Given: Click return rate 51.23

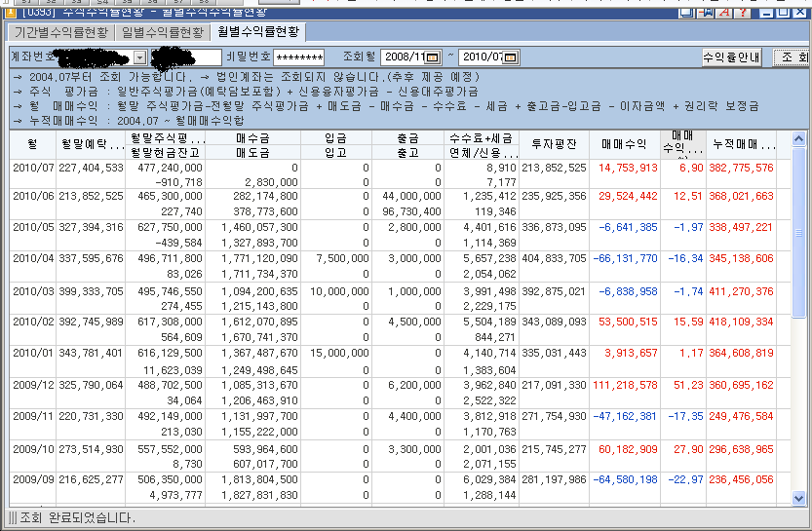Looking at the screenshot, I should click(x=688, y=385).
